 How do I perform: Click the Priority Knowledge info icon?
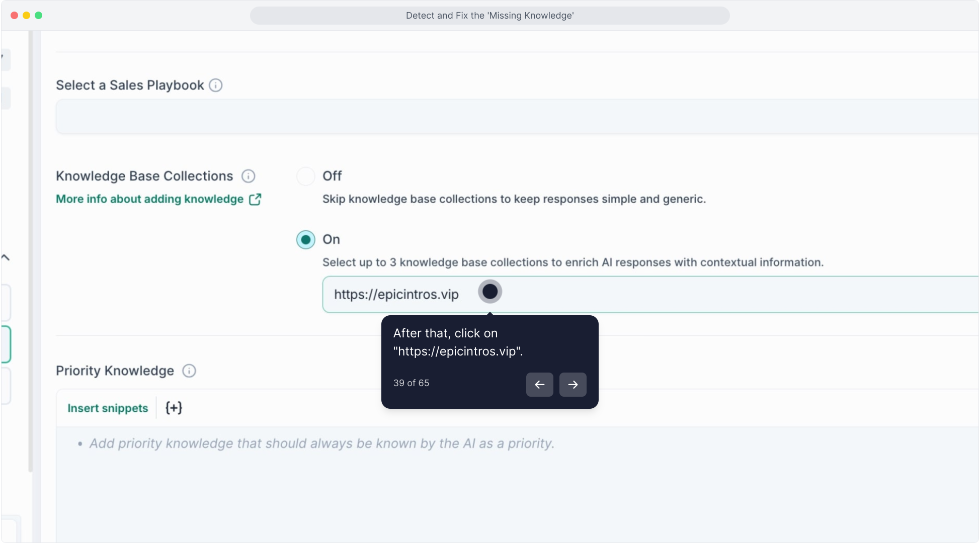tap(189, 371)
